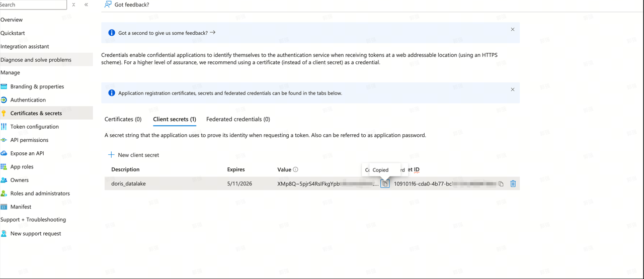Dismiss the feedback request banner
Viewport: 644px width, 279px height.
click(513, 29)
